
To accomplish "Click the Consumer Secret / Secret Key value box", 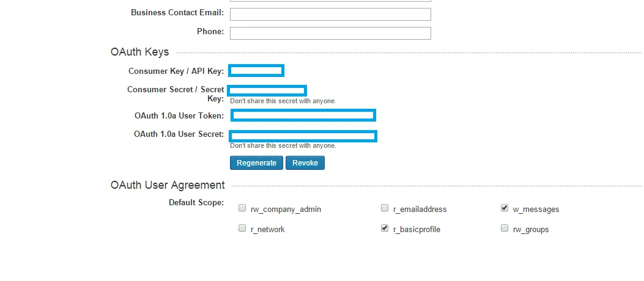I will coord(267,91).
